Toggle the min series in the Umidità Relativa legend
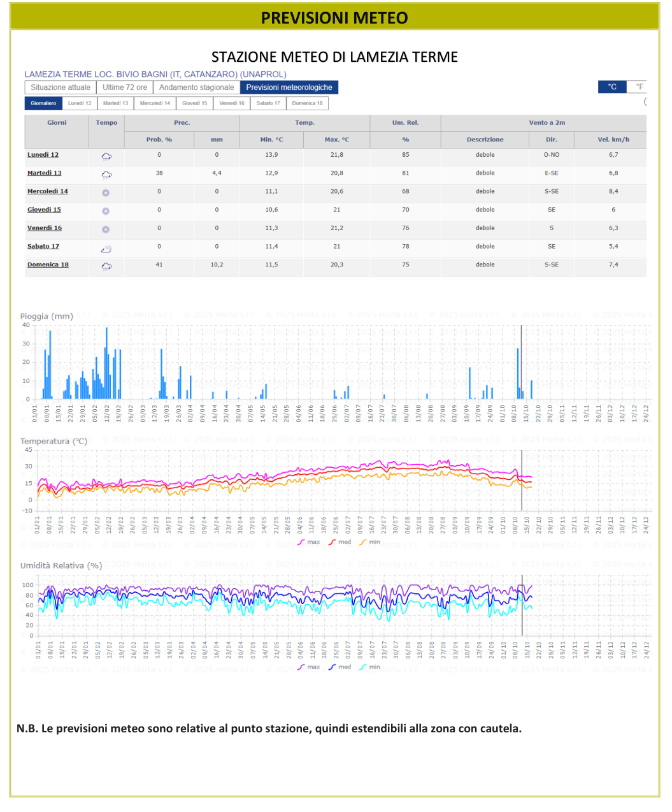 [369, 667]
